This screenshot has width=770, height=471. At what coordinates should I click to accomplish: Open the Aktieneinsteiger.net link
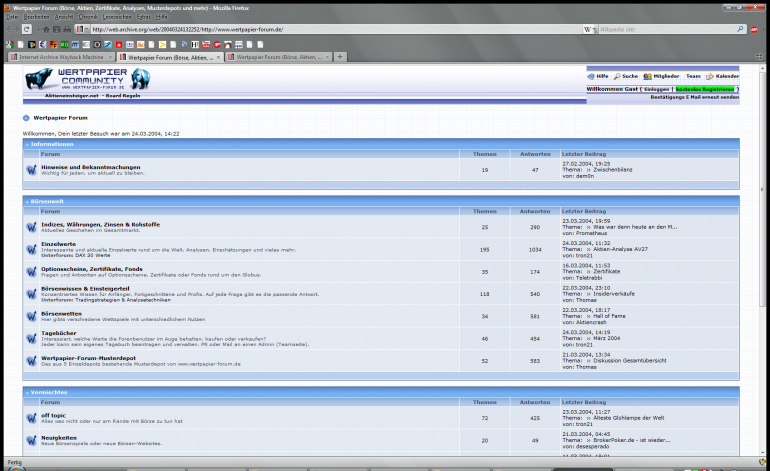coord(72,96)
